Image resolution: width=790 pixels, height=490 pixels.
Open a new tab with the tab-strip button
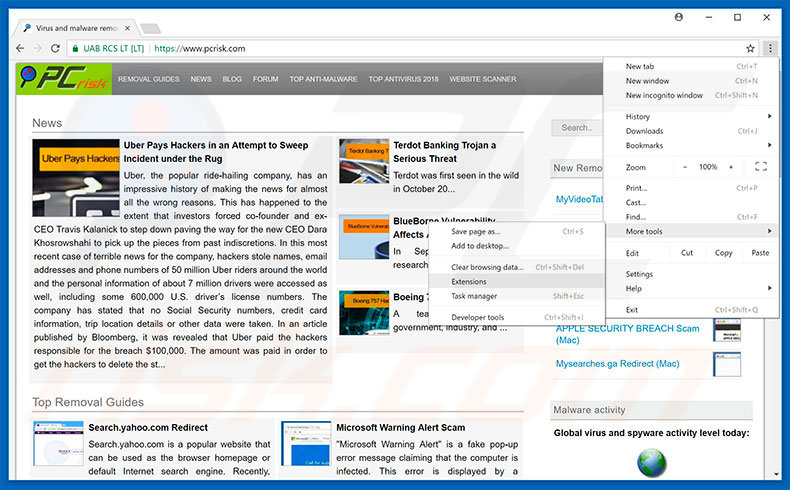[x=150, y=28]
